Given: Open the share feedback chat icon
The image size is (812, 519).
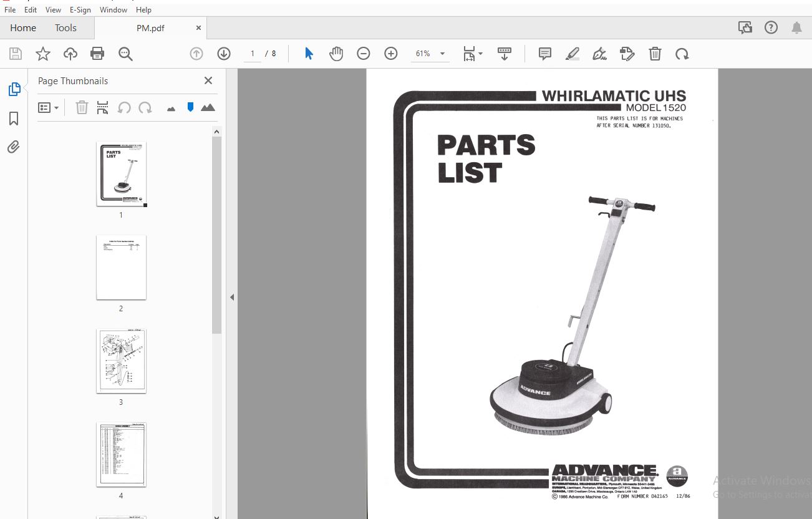Looking at the screenshot, I should click(745, 27).
